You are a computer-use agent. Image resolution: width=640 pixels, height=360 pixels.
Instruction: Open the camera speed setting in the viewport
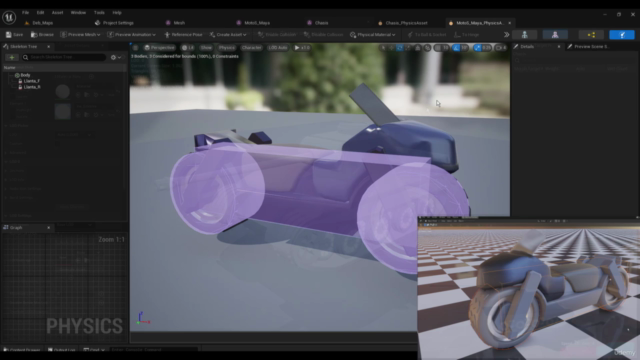(501, 48)
